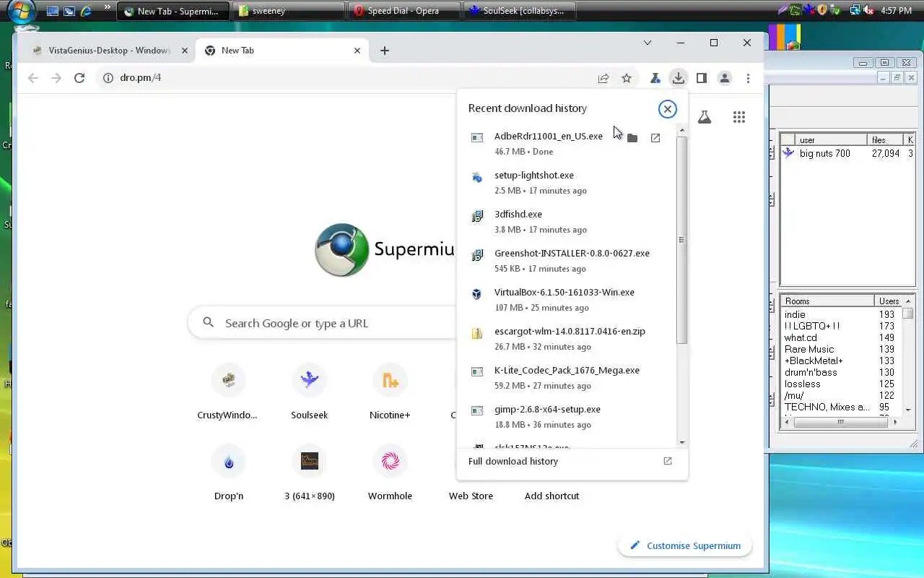Toggle the Downloads toolbar button

click(x=679, y=78)
